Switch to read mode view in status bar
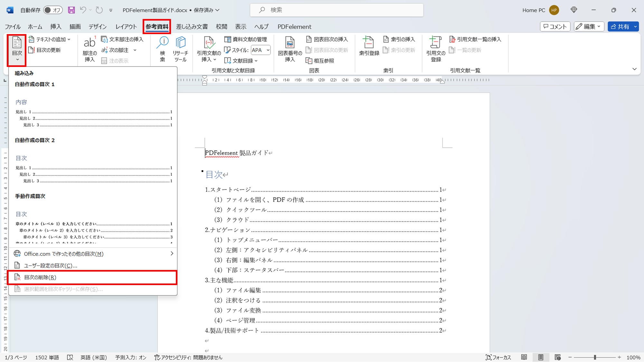Image resolution: width=644 pixels, height=362 pixels. [x=524, y=357]
